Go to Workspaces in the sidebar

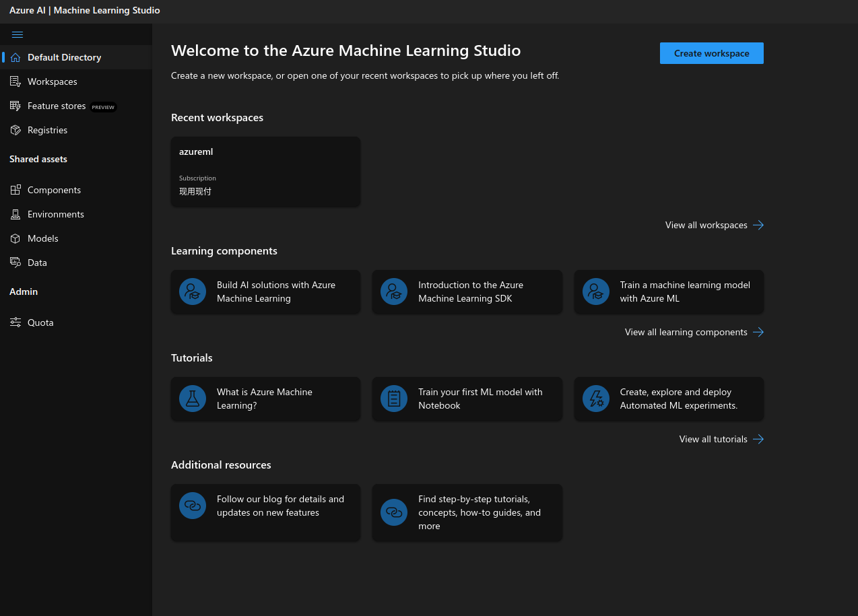(x=76, y=81)
